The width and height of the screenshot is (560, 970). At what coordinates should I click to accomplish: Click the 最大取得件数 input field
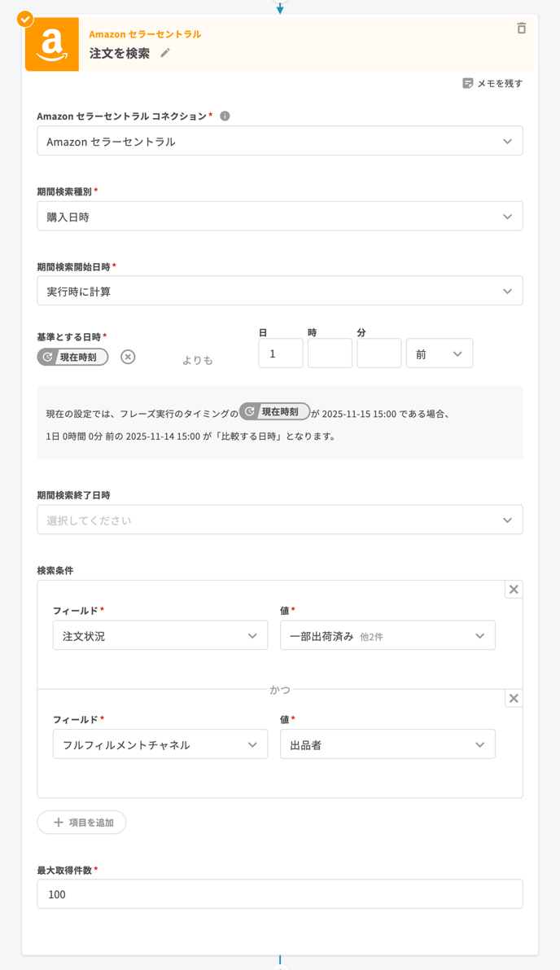click(x=279, y=894)
